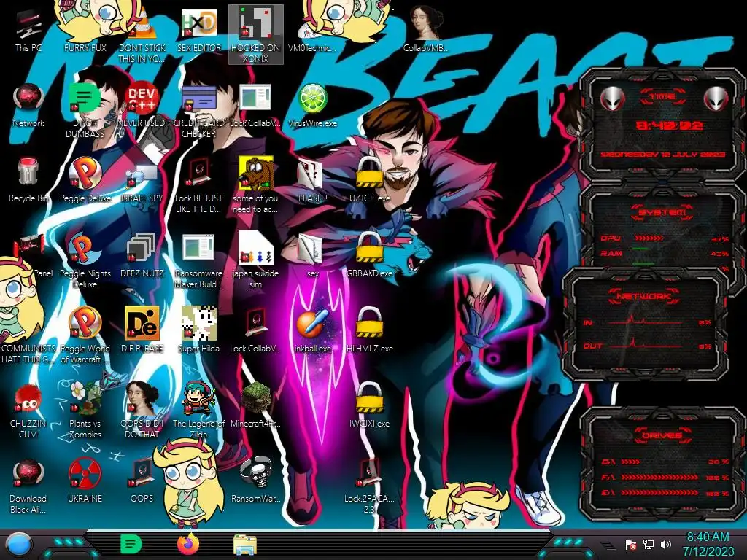
Task: Open File Explorer from the taskbar
Action: (x=245, y=544)
